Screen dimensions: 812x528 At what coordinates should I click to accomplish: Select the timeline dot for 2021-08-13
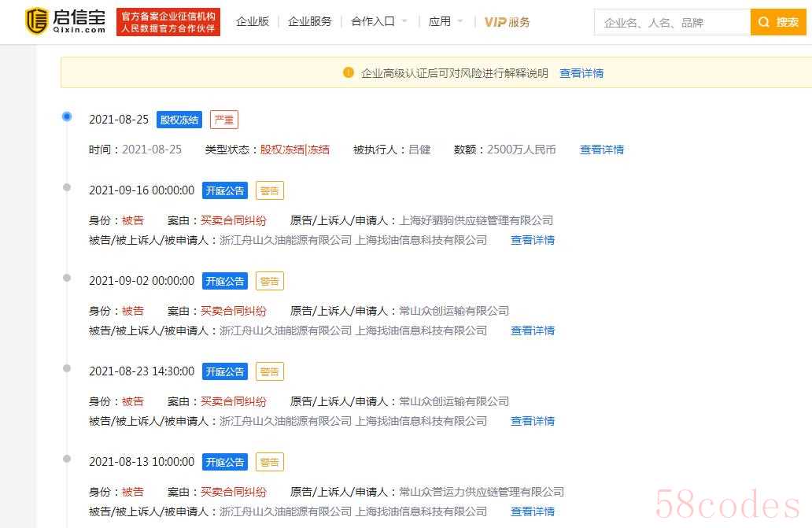coord(67,459)
